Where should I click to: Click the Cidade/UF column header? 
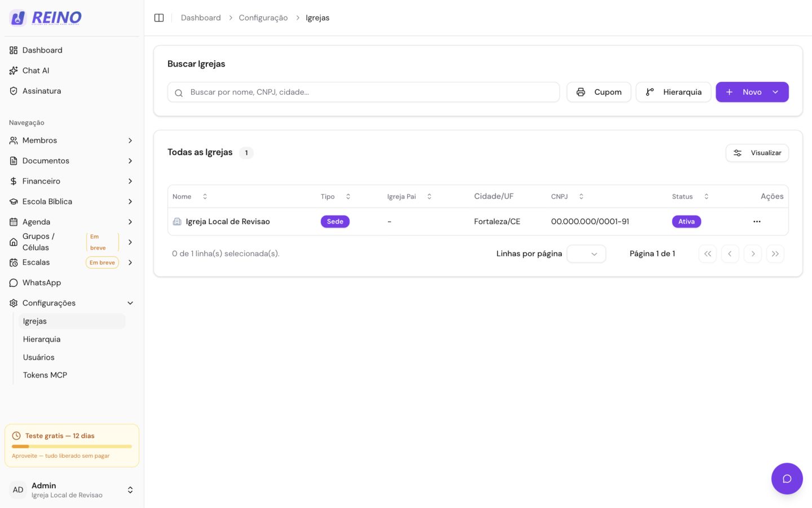coord(494,196)
